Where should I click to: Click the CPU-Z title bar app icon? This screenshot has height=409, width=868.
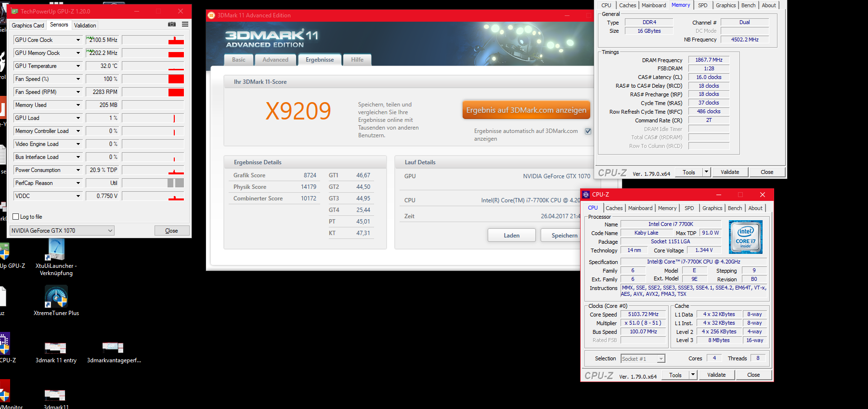tap(586, 195)
